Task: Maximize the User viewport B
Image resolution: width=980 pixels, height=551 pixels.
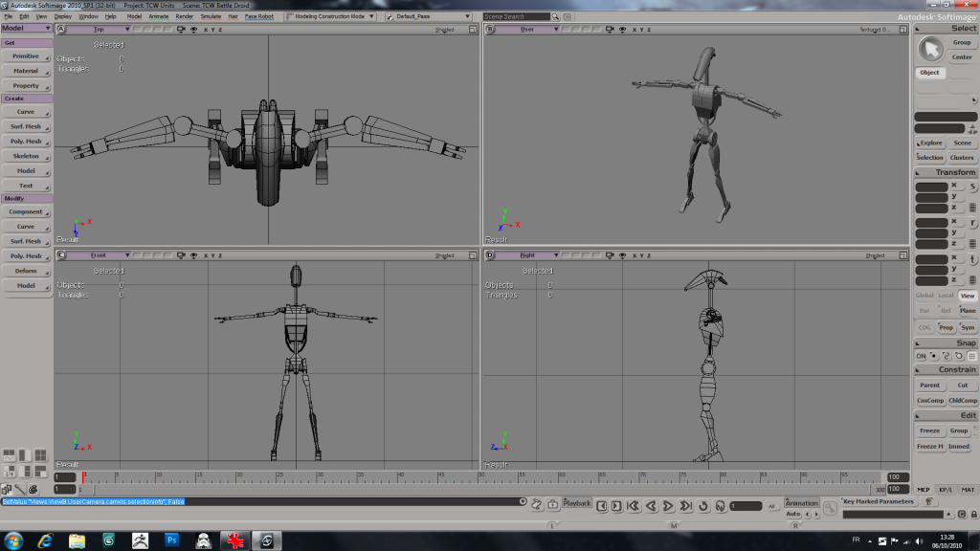Action: tap(903, 30)
